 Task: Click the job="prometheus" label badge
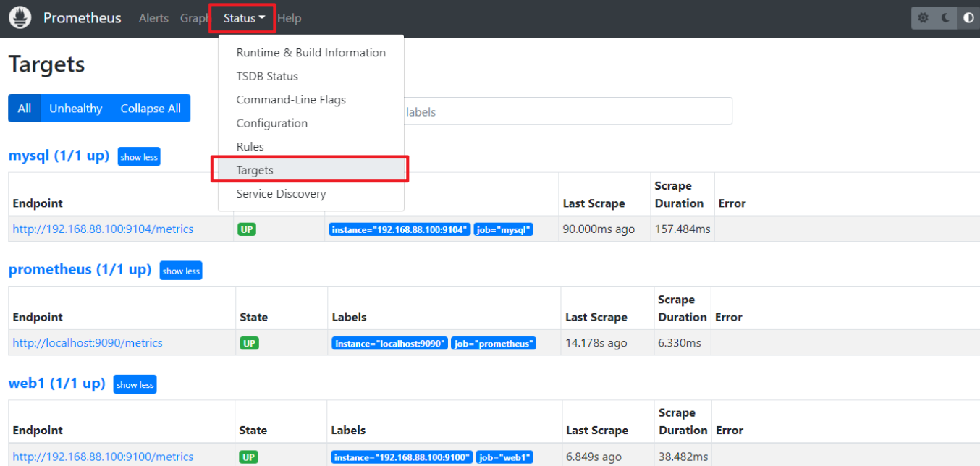coord(494,343)
